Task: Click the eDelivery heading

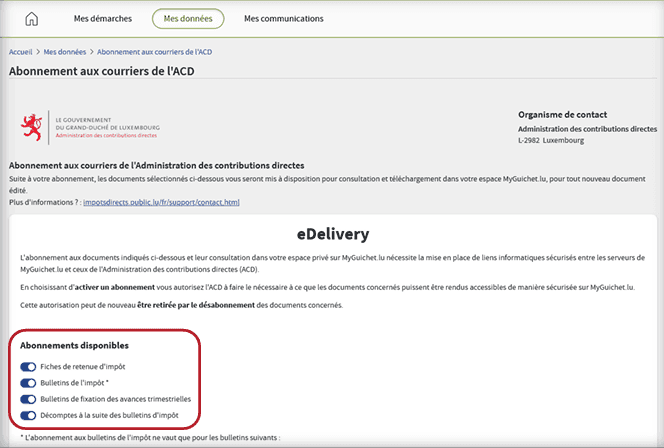Action: (333, 234)
